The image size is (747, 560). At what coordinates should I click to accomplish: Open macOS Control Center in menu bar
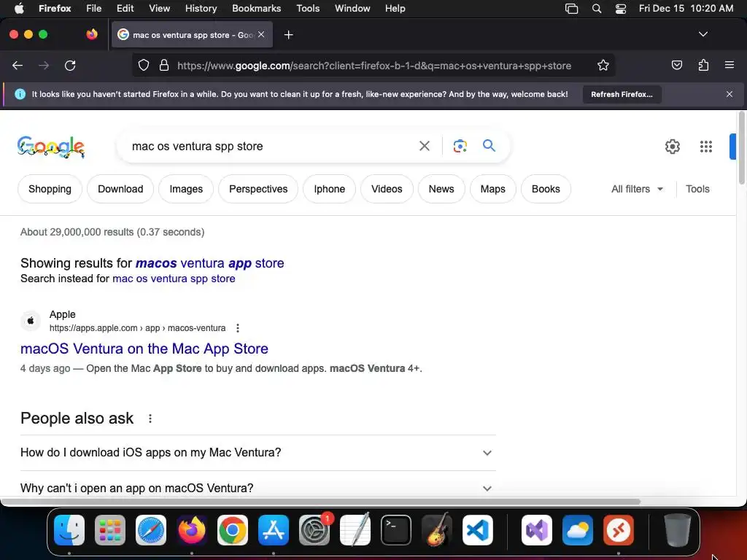pyautogui.click(x=620, y=9)
